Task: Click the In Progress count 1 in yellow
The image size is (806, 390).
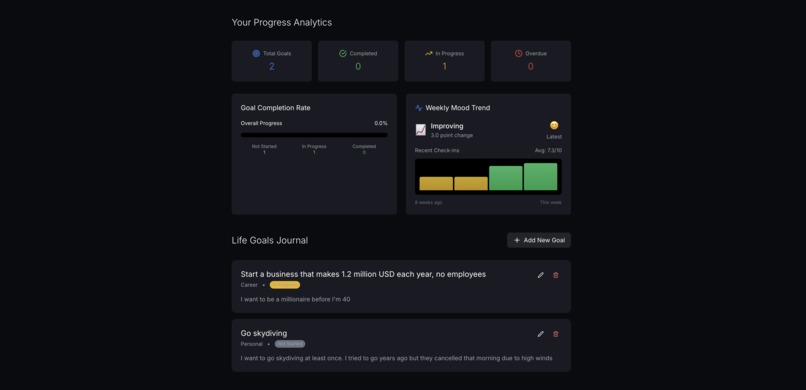Action: pyautogui.click(x=444, y=66)
